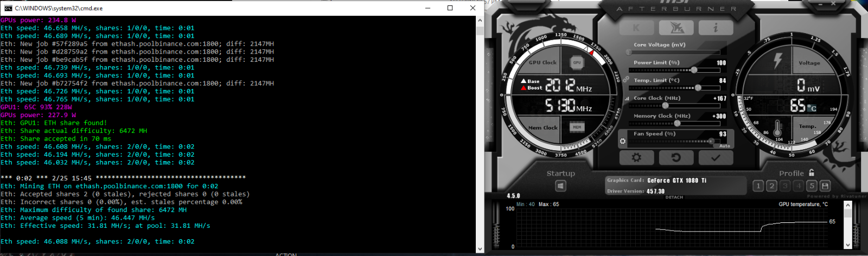
Task: Click cmd window scrollbar down arrow
Action: [480, 249]
